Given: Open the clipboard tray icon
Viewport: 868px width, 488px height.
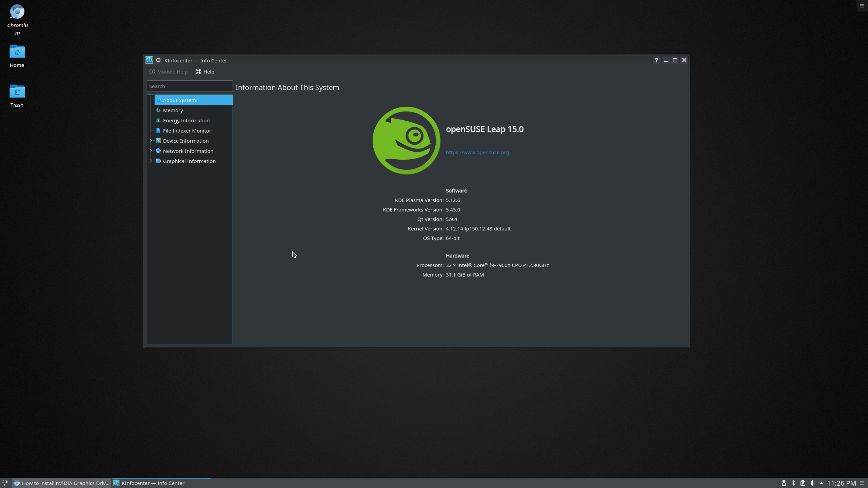Looking at the screenshot, I should point(803,483).
